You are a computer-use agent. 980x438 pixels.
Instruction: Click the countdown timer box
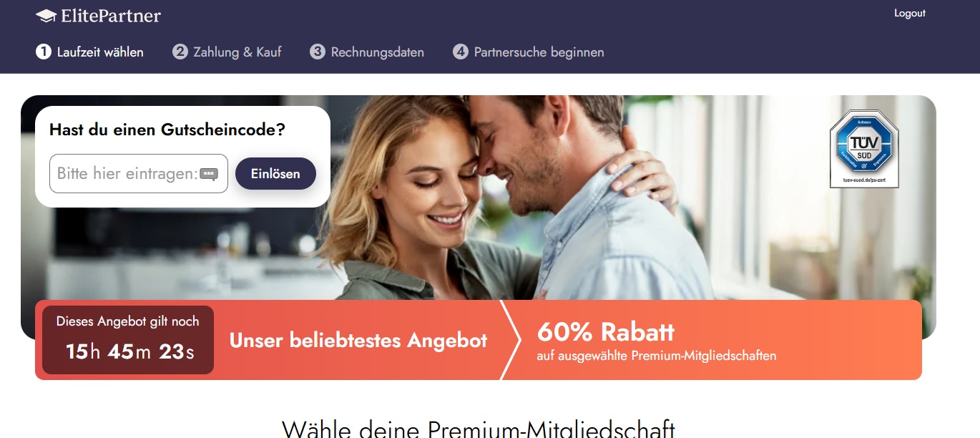[128, 340]
